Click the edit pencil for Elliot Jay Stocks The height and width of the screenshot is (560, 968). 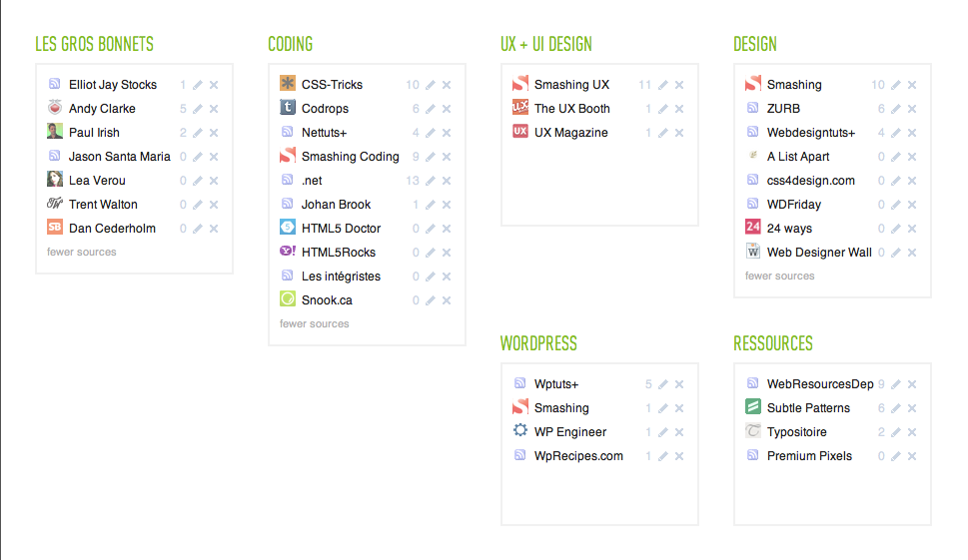tap(198, 85)
